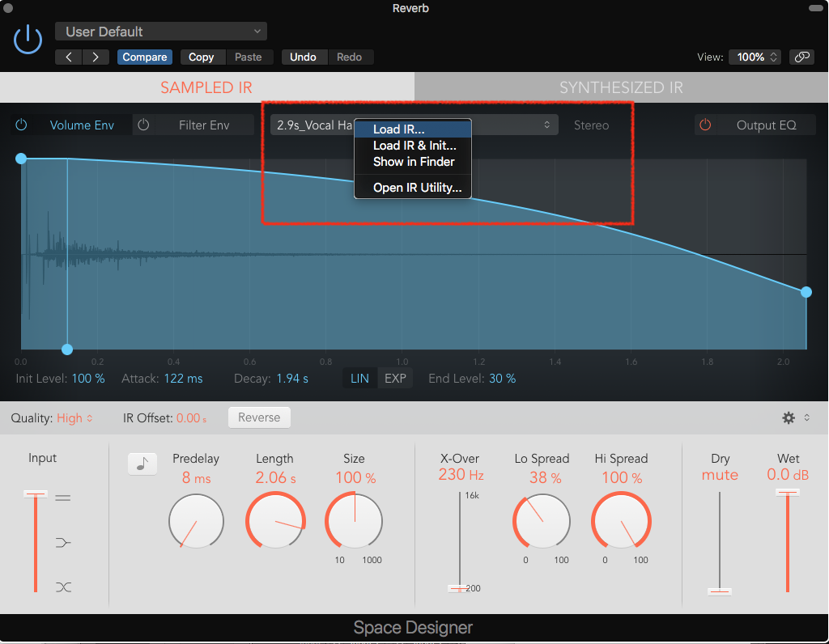This screenshot has width=829, height=644.
Task: Select EXP envelope curve mode
Action: pyautogui.click(x=395, y=379)
